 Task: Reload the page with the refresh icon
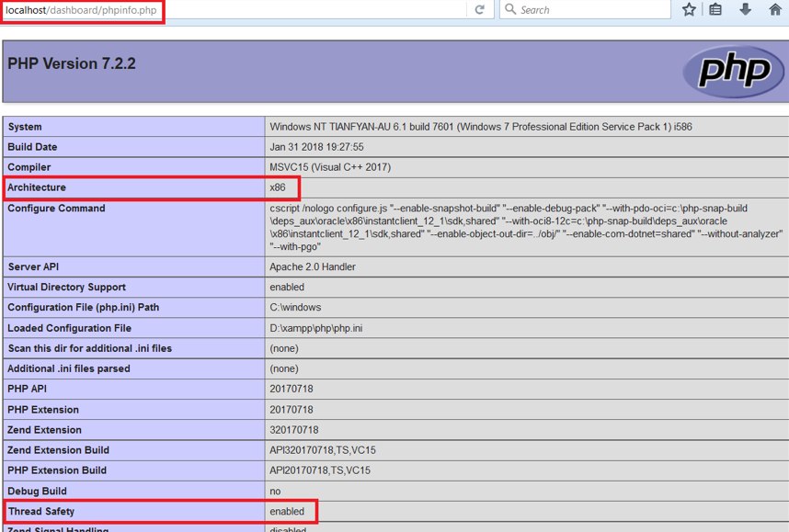479,9
